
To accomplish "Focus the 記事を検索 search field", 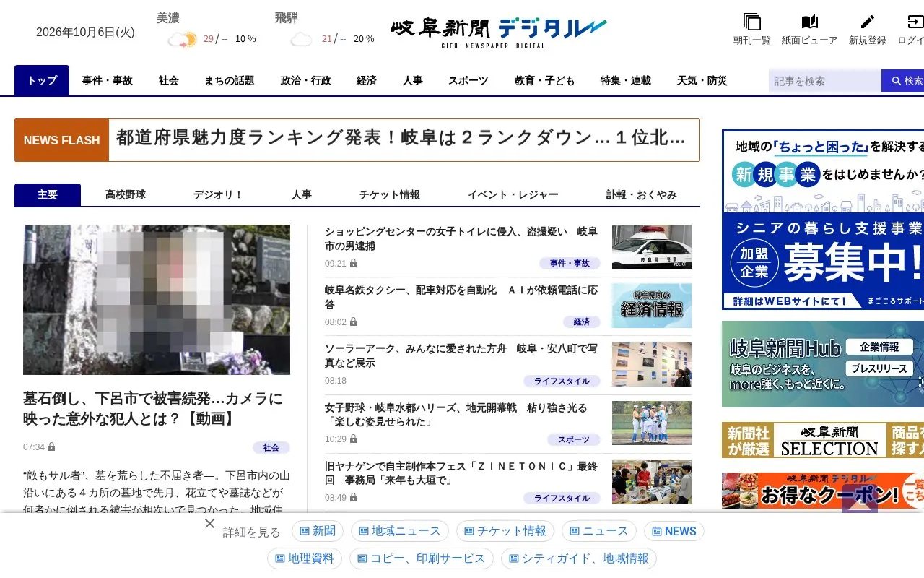I will tap(825, 81).
